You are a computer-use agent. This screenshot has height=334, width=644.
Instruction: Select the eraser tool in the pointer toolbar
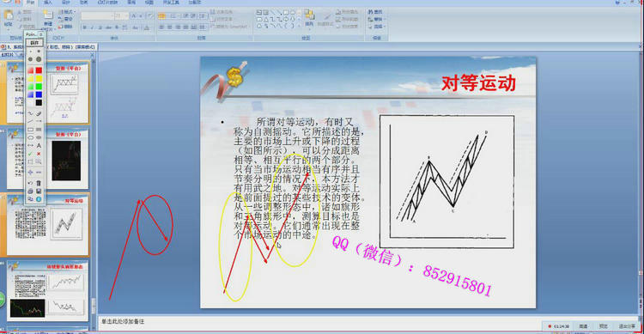pos(39,113)
